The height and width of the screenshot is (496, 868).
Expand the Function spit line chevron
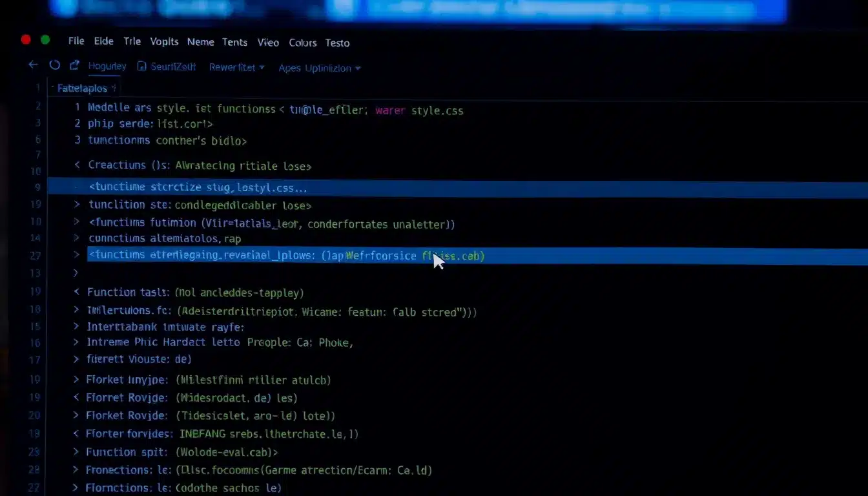(x=77, y=452)
